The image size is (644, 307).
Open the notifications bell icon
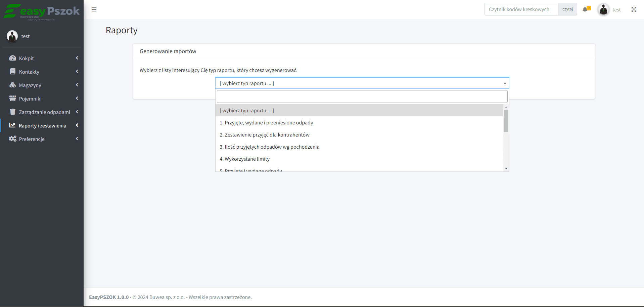click(586, 9)
